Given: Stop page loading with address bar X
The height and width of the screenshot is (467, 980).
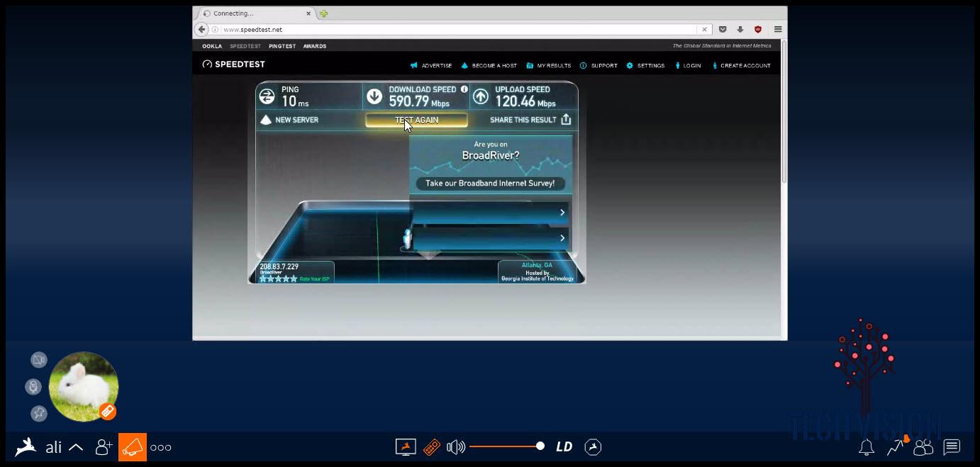Looking at the screenshot, I should click(x=704, y=30).
